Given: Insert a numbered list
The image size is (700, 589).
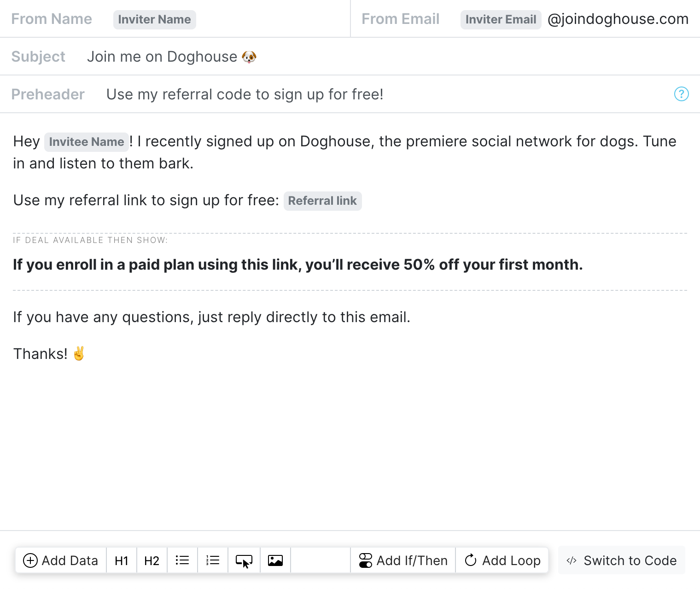Looking at the screenshot, I should [x=212, y=560].
